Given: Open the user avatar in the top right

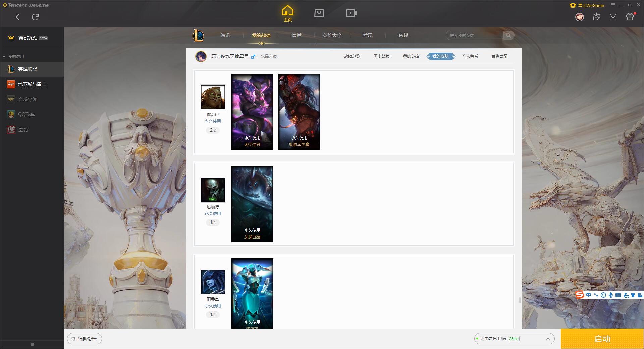Looking at the screenshot, I should click(x=579, y=17).
